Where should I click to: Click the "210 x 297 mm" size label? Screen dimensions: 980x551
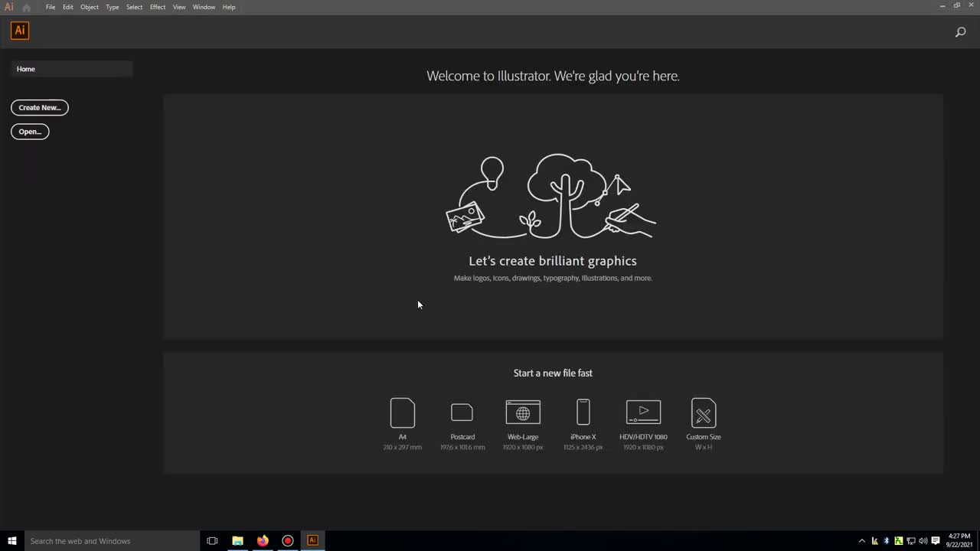click(403, 447)
